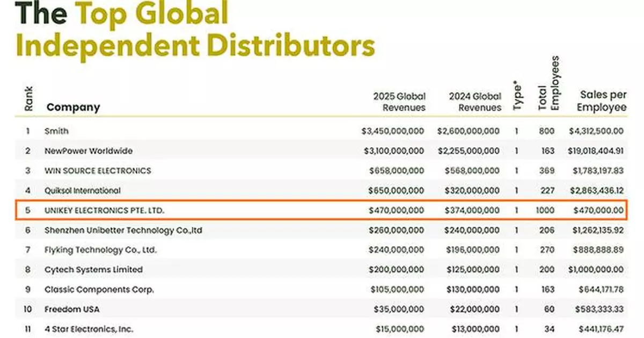Click the $470,000.00 sales per employee
This screenshot has height=338, width=644.
point(599,210)
